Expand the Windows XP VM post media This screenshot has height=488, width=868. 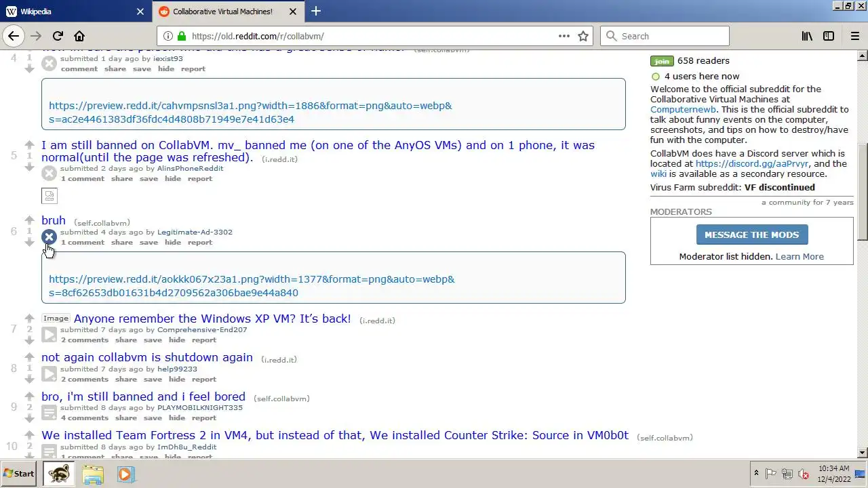(49, 334)
